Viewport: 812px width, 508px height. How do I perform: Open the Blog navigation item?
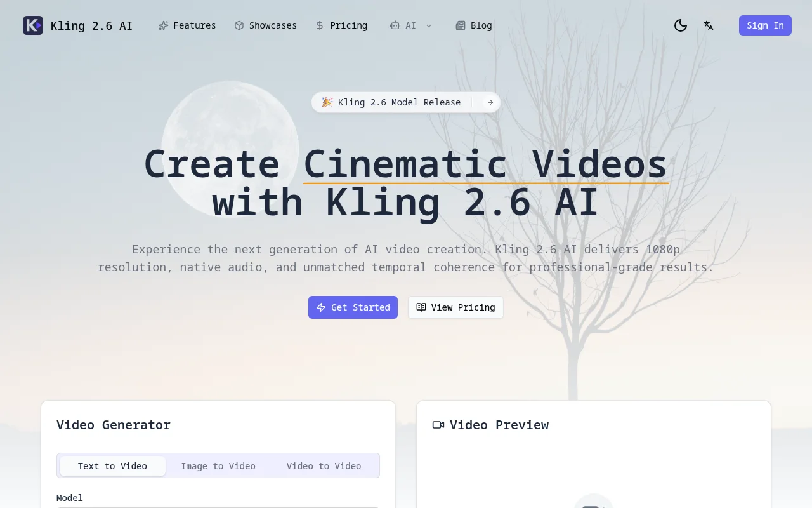(481, 25)
